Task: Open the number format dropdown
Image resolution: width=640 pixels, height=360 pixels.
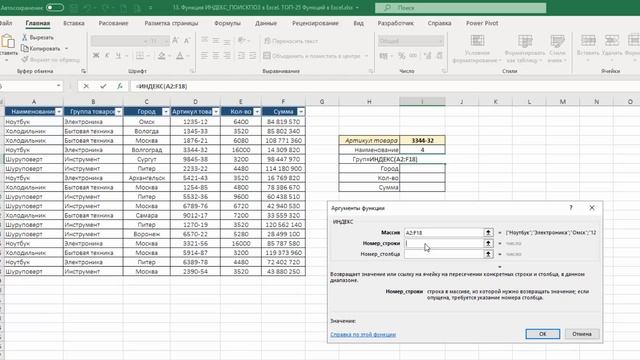Action: [440, 41]
